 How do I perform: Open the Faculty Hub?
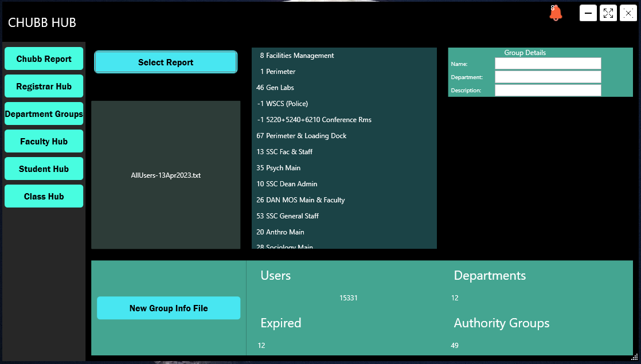click(44, 142)
